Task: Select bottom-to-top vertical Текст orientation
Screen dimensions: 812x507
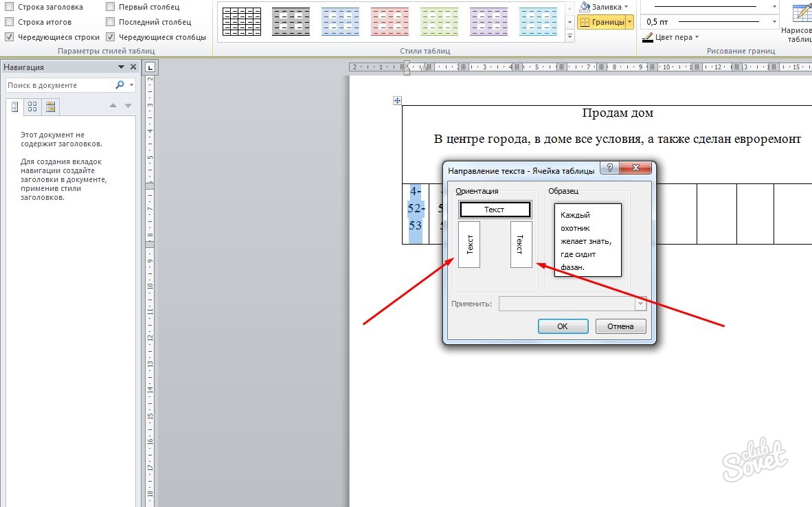Action: coord(469,245)
